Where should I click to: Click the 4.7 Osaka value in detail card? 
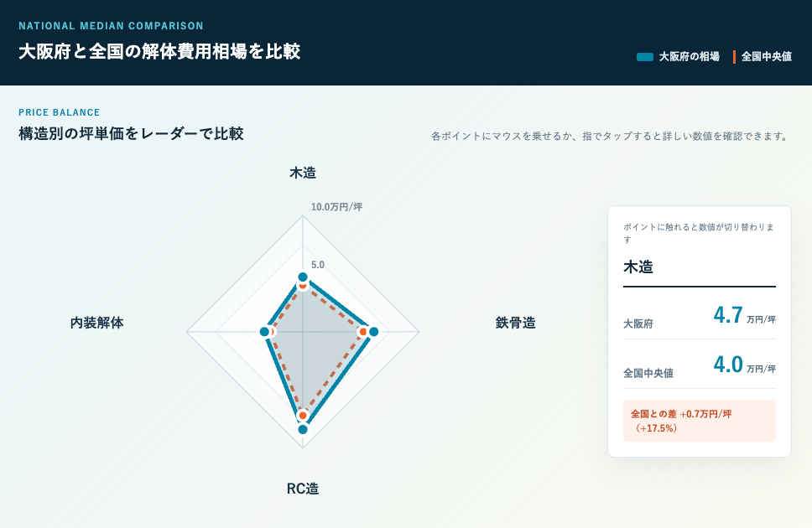[728, 315]
